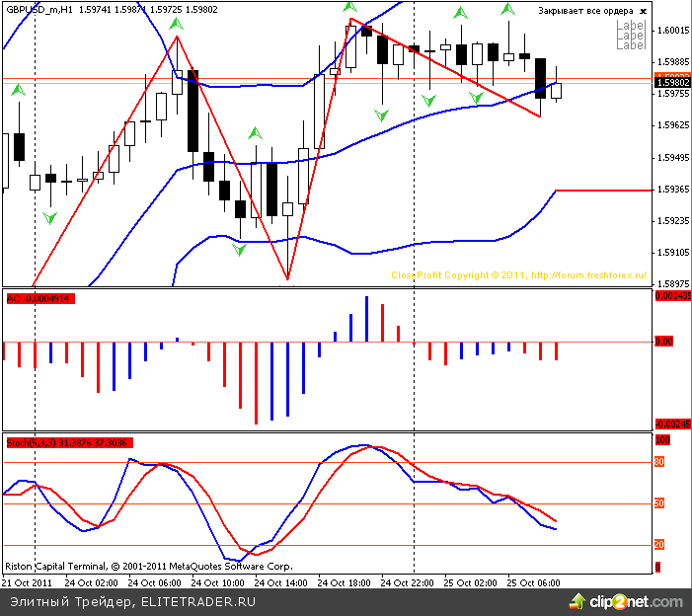Select the rightmost green down arrow
Image resolution: width=692 pixels, height=616 pixels.
pos(476,97)
